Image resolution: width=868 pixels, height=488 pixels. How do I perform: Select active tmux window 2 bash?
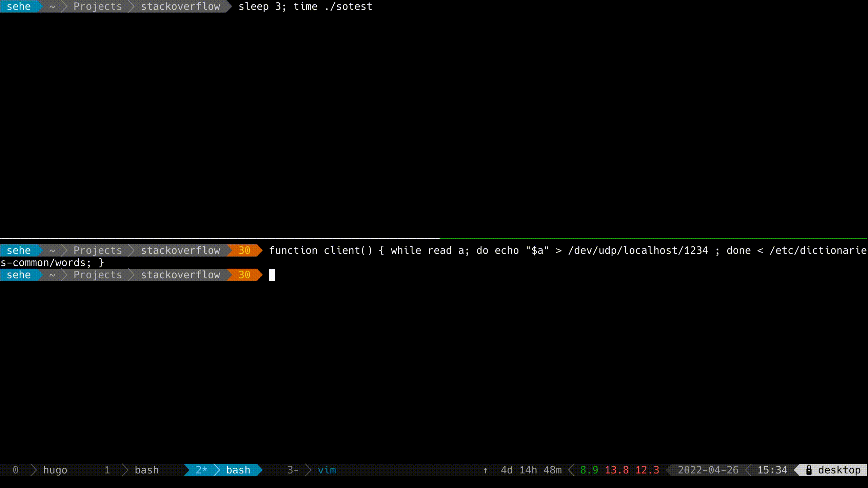click(223, 470)
